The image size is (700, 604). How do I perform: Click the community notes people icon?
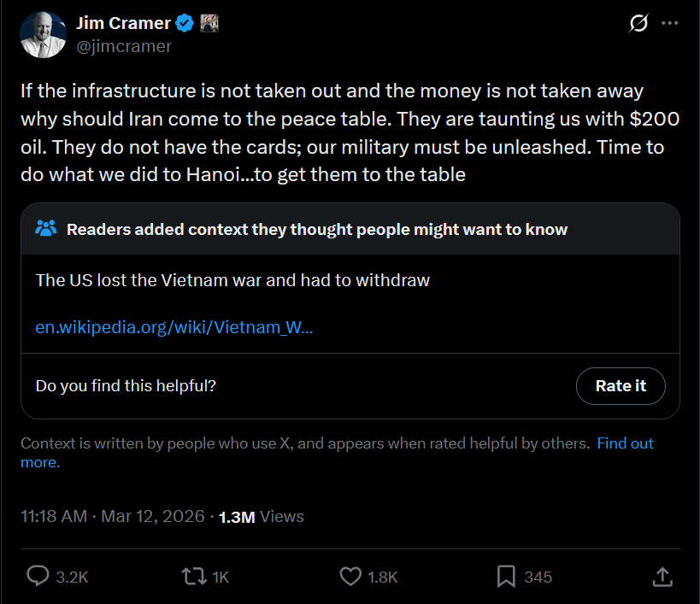46,229
